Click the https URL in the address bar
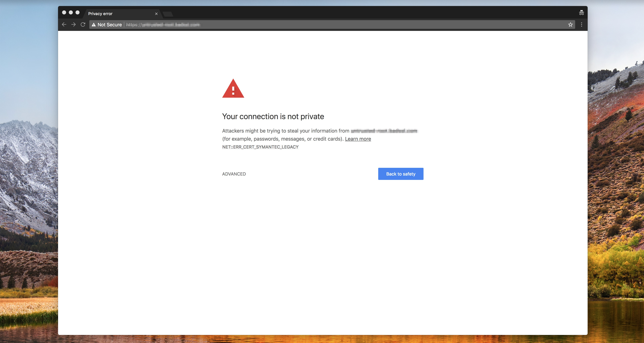 coord(162,25)
